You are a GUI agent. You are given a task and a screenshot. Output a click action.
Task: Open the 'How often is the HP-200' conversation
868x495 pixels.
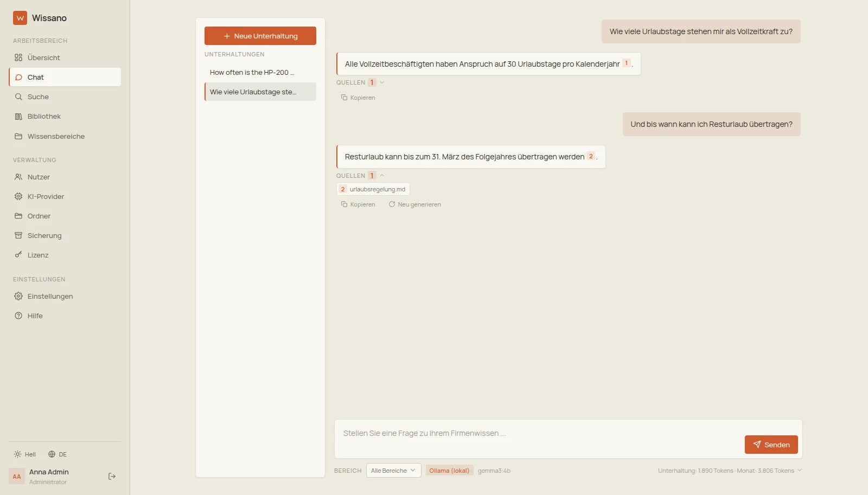(x=260, y=72)
